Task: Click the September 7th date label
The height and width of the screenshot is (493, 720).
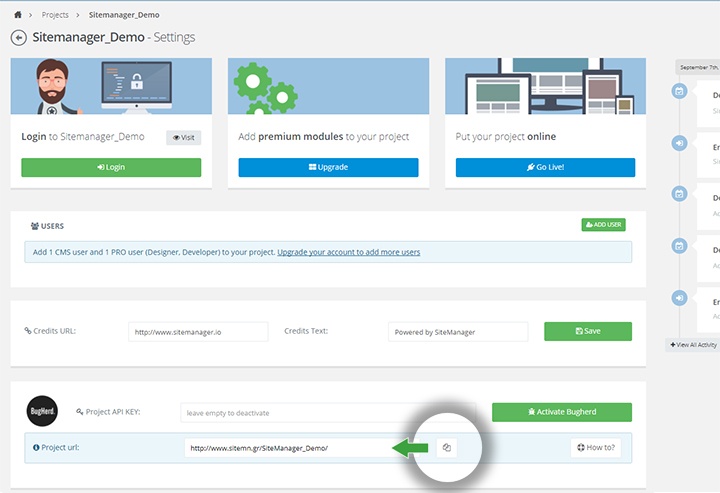Action: coord(699,67)
